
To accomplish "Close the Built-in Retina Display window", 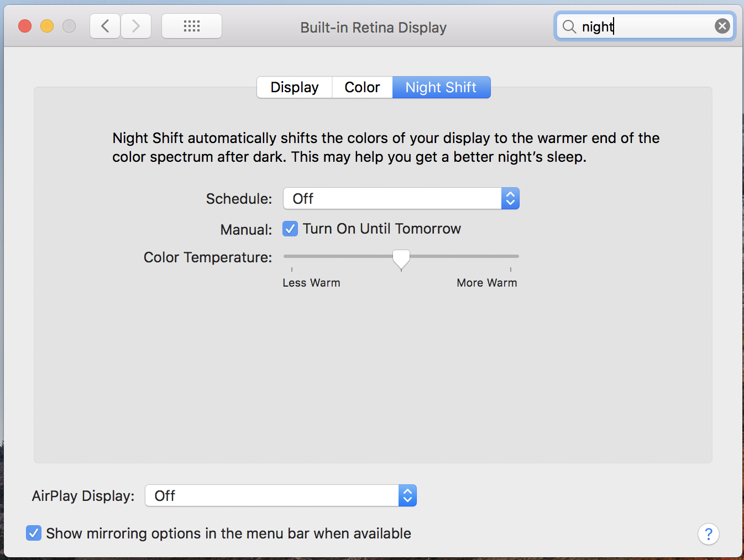I will 25,26.
